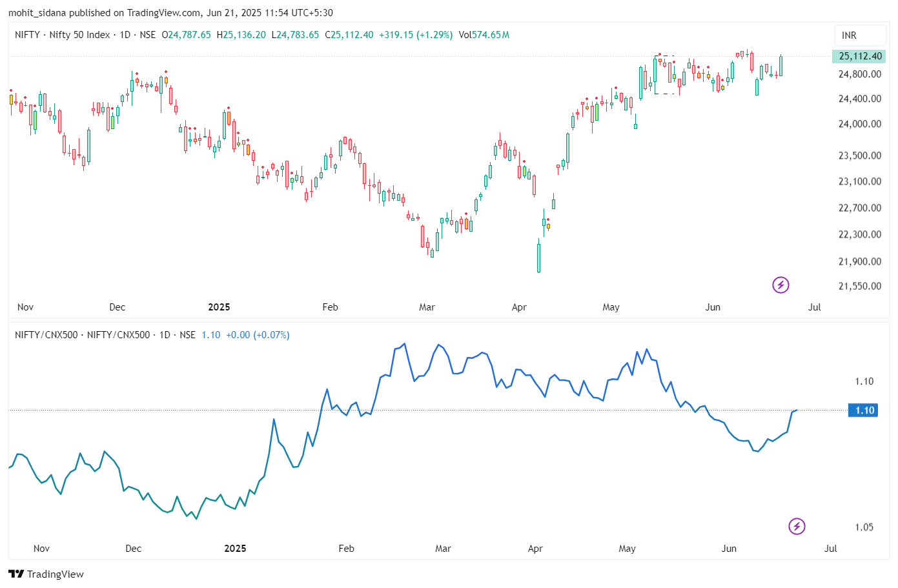Image resolution: width=898 pixels, height=588 pixels.
Task: Click the Mar label on lower time axis
Action: (443, 549)
